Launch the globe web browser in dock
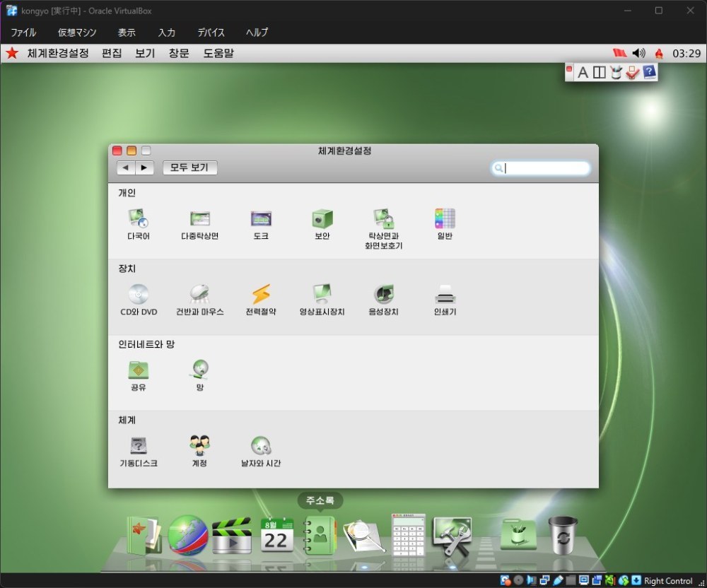The width and height of the screenshot is (707, 588). point(187,535)
